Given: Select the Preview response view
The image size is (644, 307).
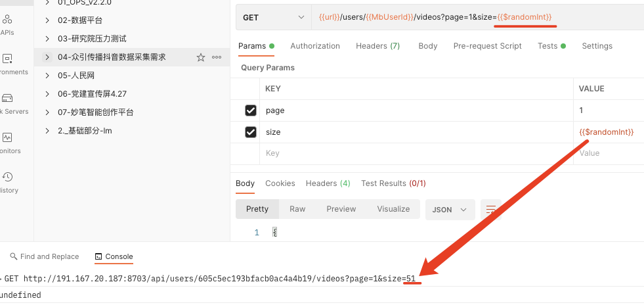Looking at the screenshot, I should tap(341, 209).
